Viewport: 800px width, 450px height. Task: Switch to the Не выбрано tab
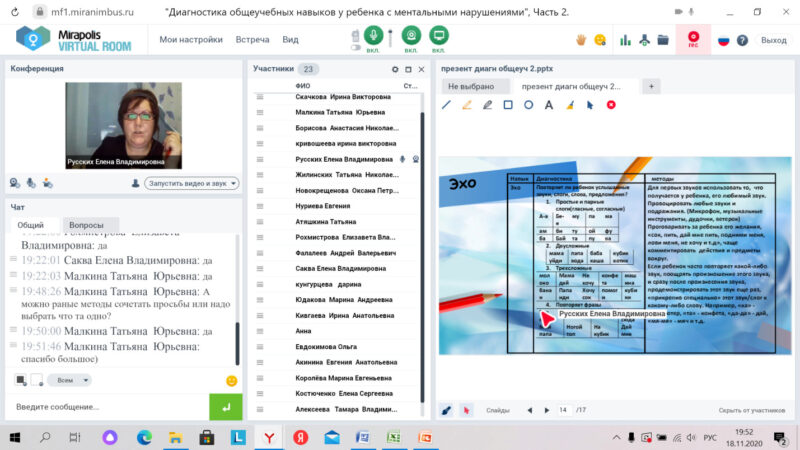[471, 86]
